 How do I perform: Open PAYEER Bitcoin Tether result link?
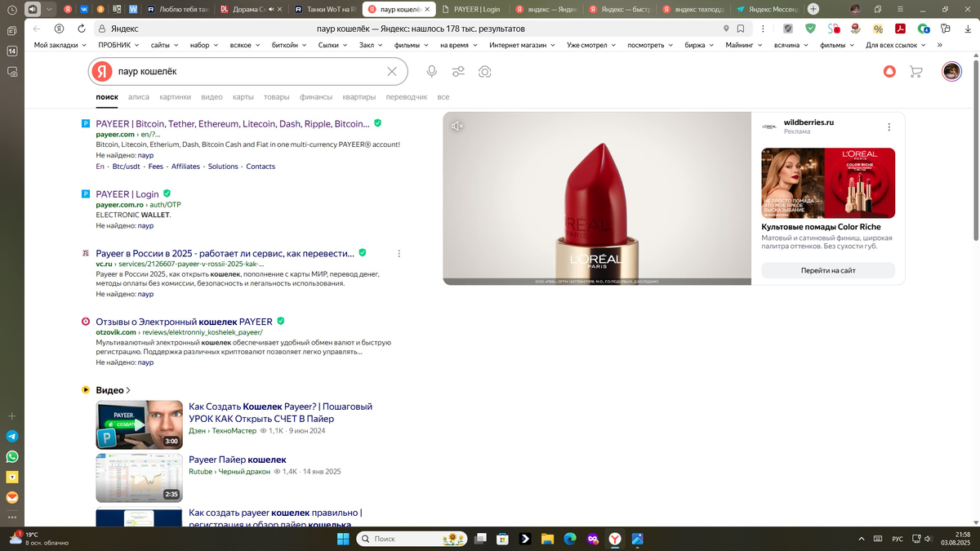[233, 124]
